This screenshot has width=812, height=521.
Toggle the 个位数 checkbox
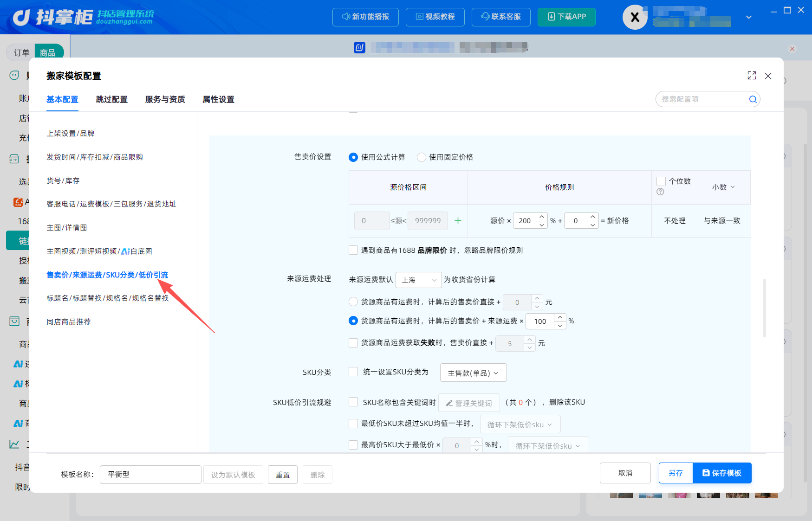661,181
